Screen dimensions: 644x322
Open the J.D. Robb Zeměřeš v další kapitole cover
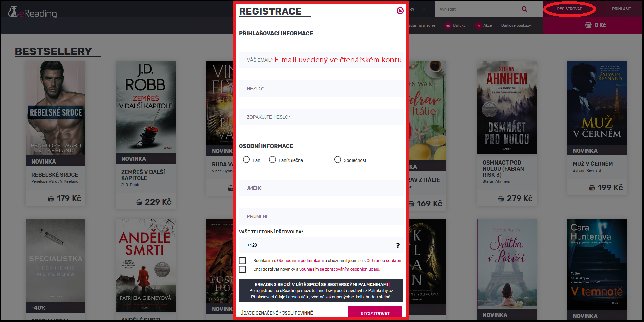[x=146, y=107]
